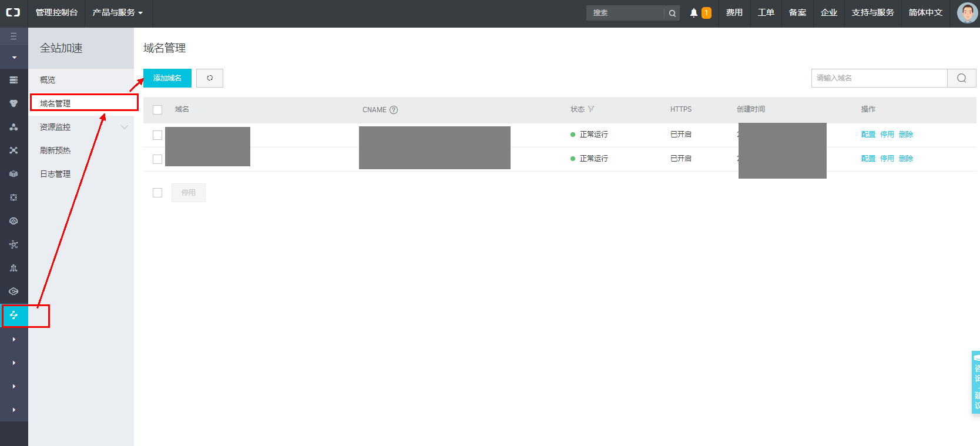This screenshot has width=980, height=446.
Task: Click the Alibaba Cloud logo icon
Action: tap(13, 12)
